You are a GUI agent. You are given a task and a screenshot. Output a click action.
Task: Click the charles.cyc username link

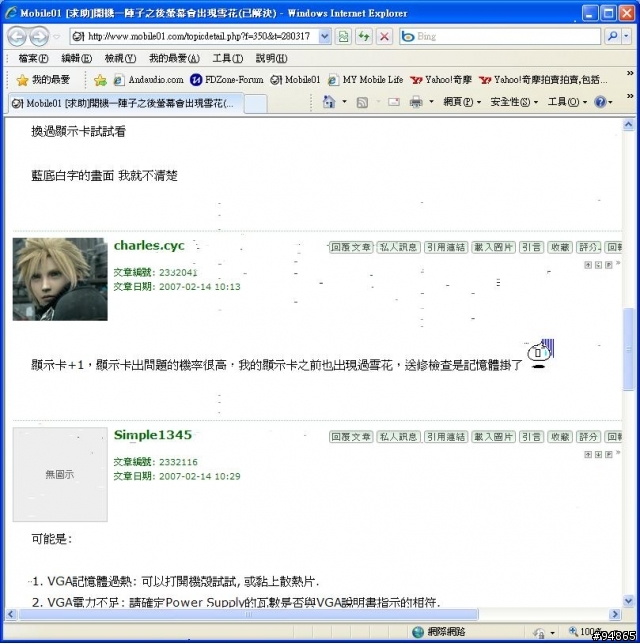[x=149, y=246]
